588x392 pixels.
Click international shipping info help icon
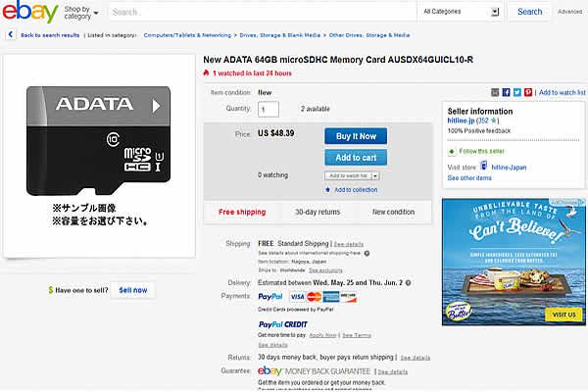click(x=367, y=253)
